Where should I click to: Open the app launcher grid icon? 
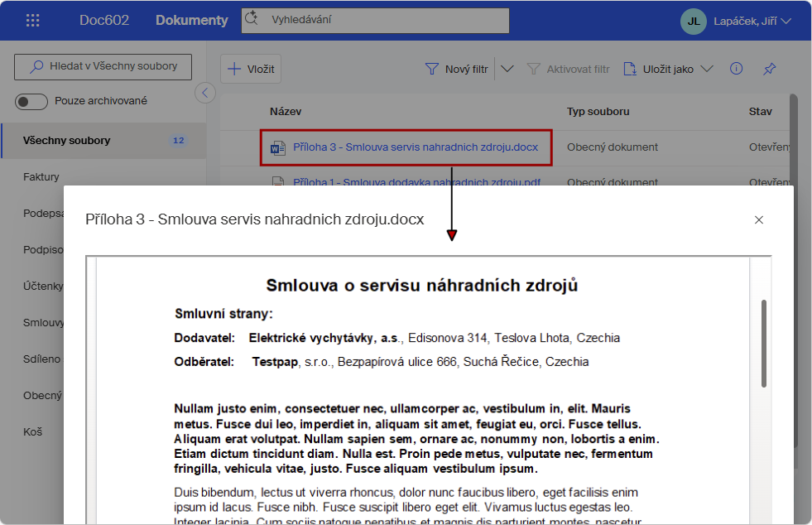(32, 20)
